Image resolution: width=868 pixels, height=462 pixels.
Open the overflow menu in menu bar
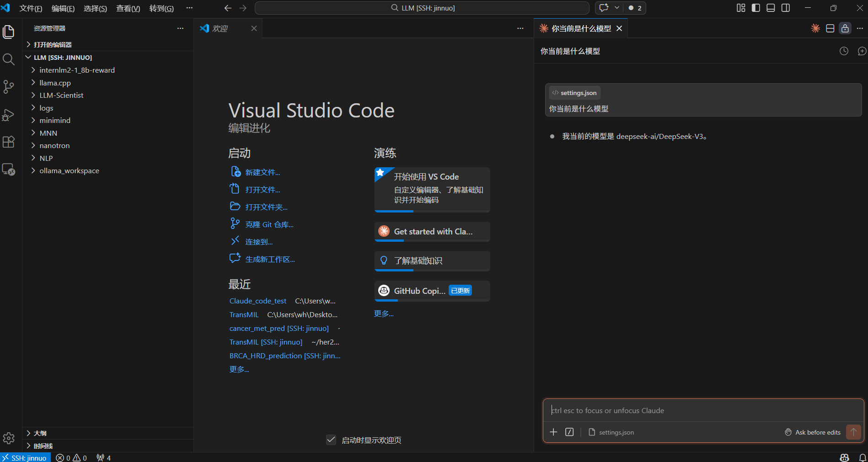pyautogui.click(x=189, y=8)
